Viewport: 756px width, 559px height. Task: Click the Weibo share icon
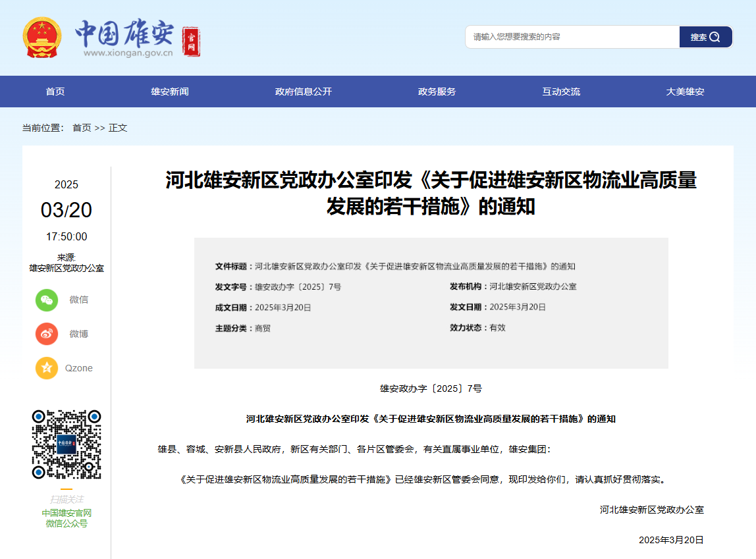47,334
